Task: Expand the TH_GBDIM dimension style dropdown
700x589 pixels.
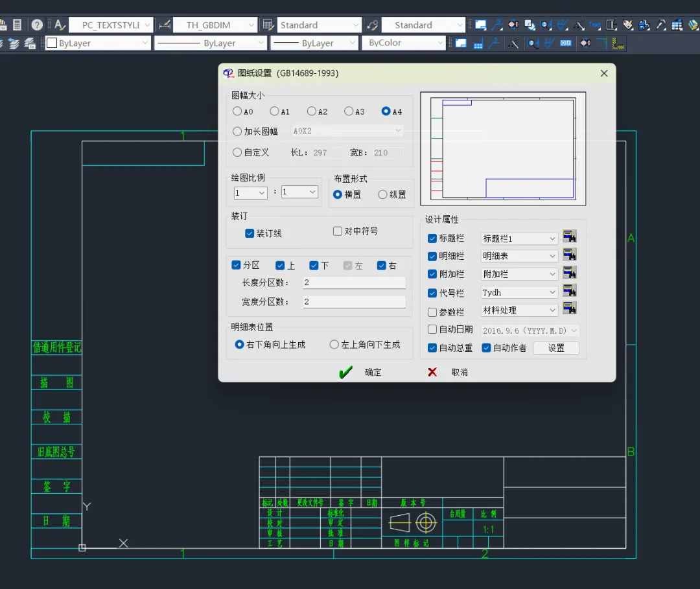Action: click(251, 25)
